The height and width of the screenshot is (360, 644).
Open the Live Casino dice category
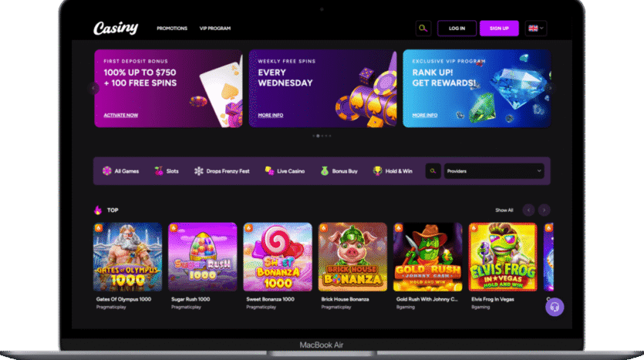point(285,171)
